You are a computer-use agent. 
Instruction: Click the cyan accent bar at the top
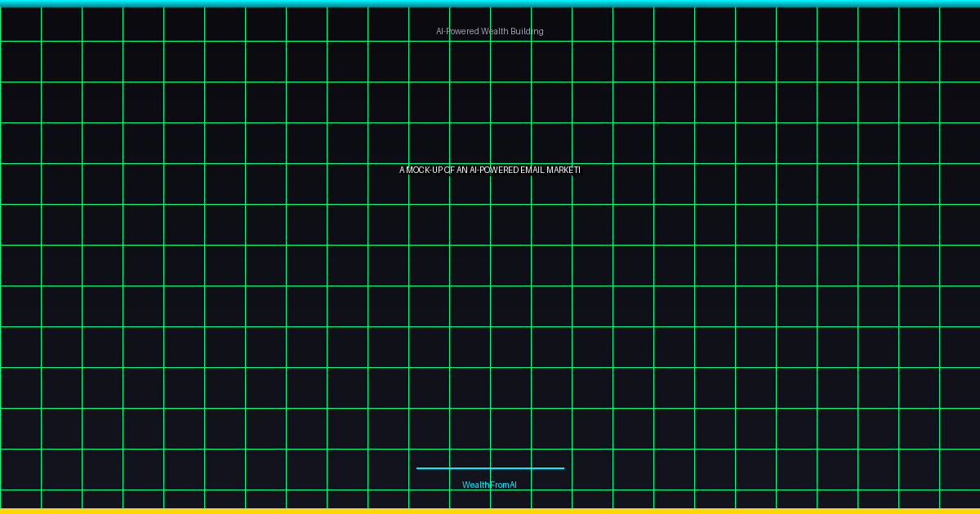(490, 3)
